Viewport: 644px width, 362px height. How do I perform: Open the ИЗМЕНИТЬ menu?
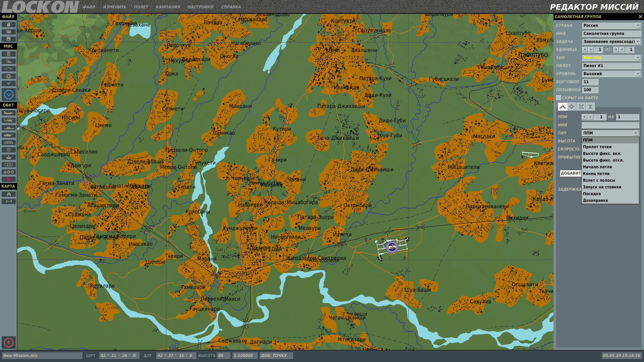tap(115, 7)
